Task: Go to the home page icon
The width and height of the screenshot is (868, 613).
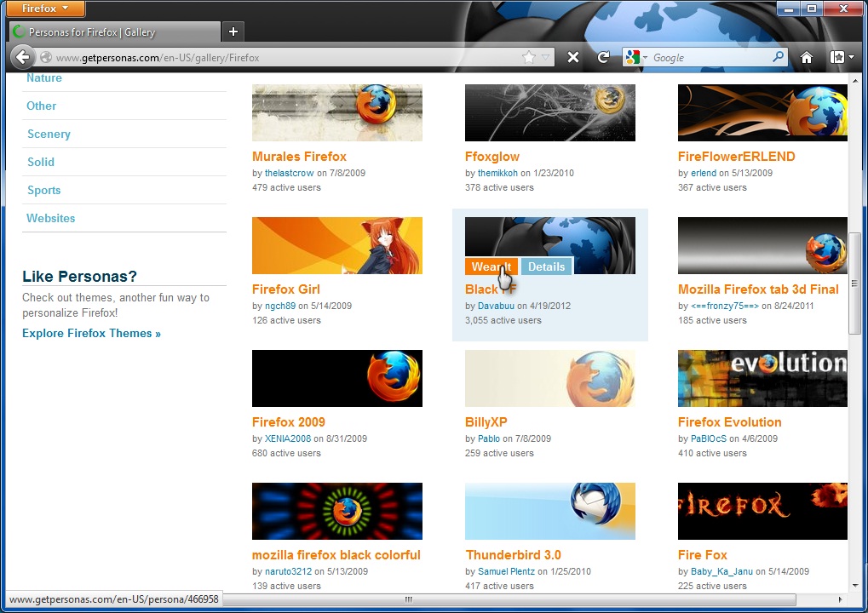Action: (807, 57)
